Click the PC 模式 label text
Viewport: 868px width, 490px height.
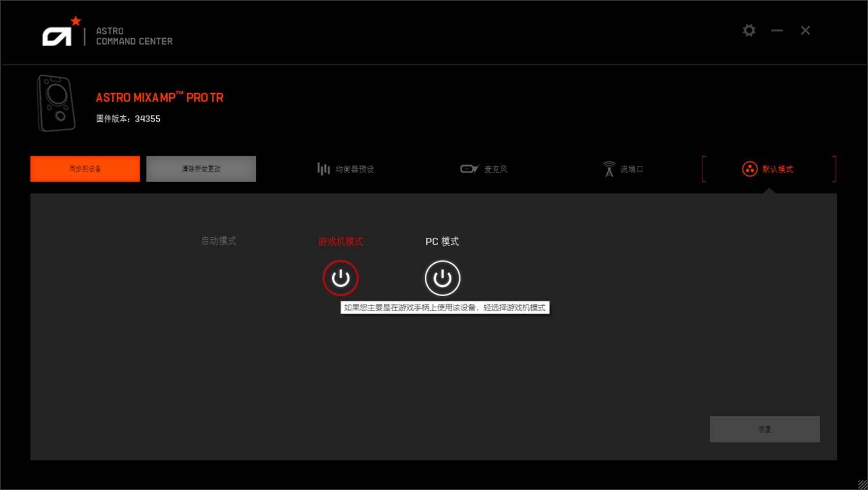442,241
